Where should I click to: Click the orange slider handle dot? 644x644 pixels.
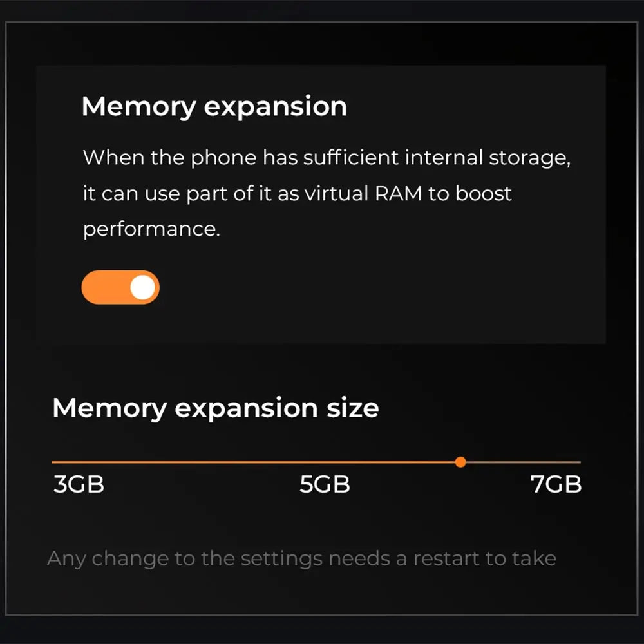coord(460,462)
